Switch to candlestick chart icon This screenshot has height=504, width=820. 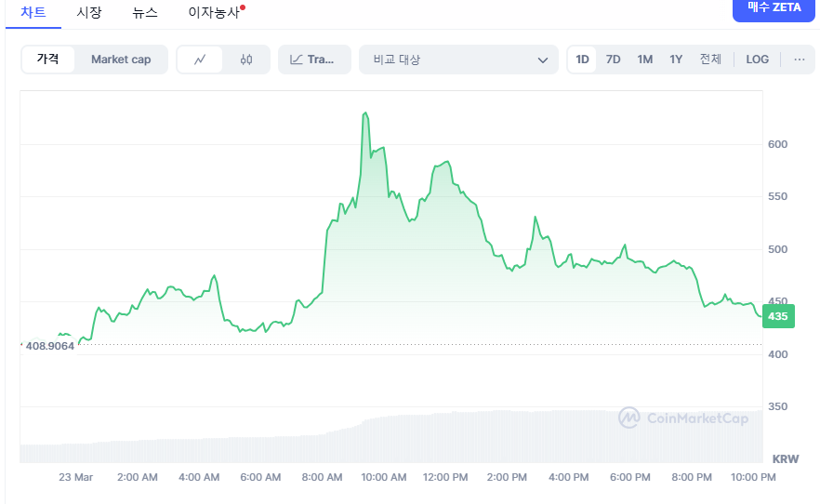246,60
